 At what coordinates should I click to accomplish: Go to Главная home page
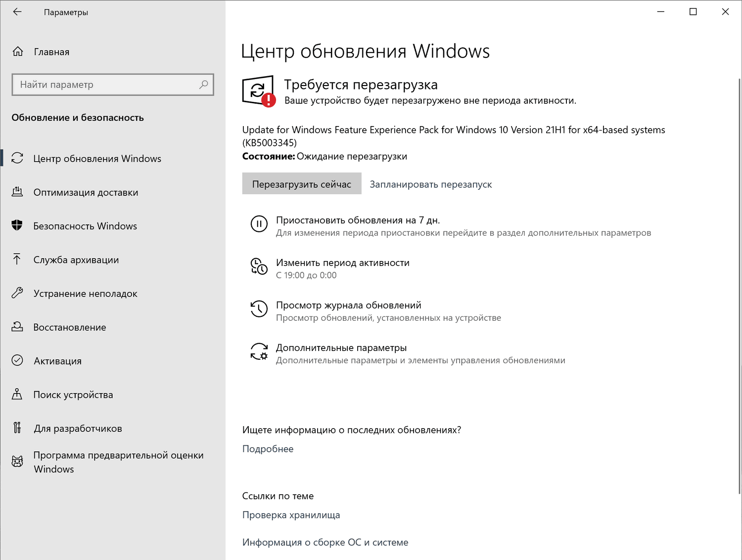pyautogui.click(x=51, y=51)
